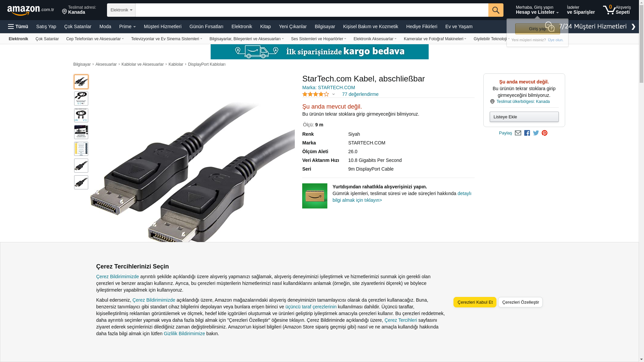Image resolution: width=644 pixels, height=362 pixels.
Task: Expand Televizyonlar ve Ev Sinema Sistemleri menu
Action: coord(167,39)
